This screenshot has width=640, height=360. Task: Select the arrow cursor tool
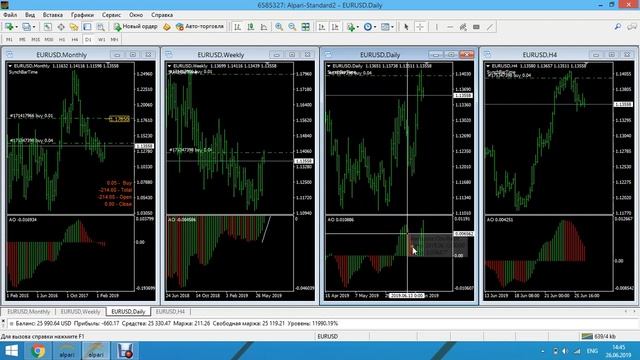click(406, 27)
